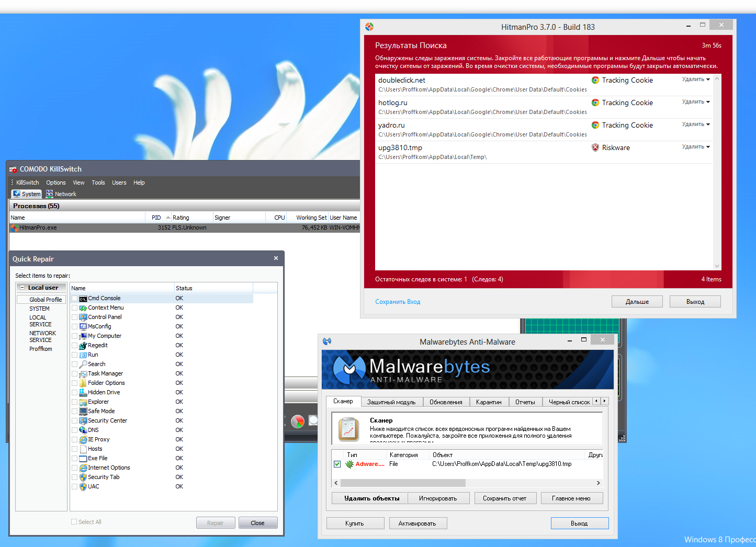The height and width of the screenshot is (547, 756).
Task: Click Удалить объекты button in Malwarebytes
Action: click(370, 498)
